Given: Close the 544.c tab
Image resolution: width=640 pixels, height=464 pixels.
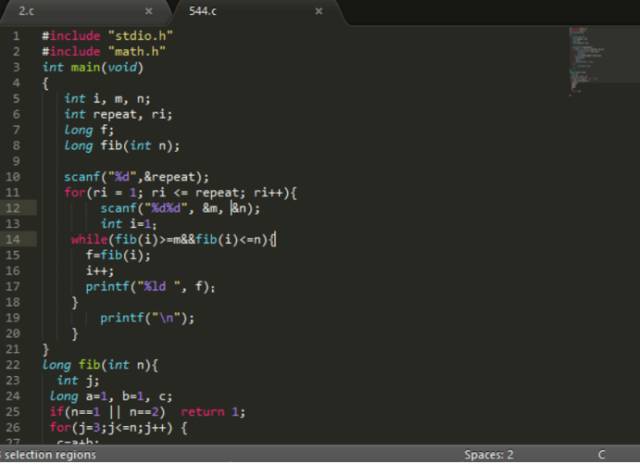Looking at the screenshot, I should [319, 11].
